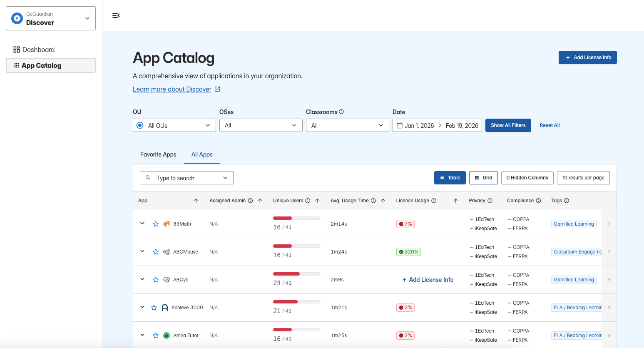Click the Gamified Learning tag on 99Math

[x=574, y=224]
